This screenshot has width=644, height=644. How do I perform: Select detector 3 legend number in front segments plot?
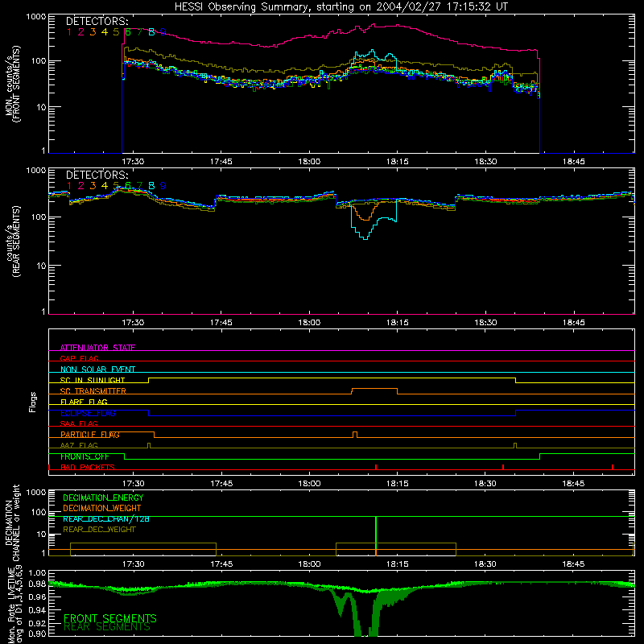93,32
